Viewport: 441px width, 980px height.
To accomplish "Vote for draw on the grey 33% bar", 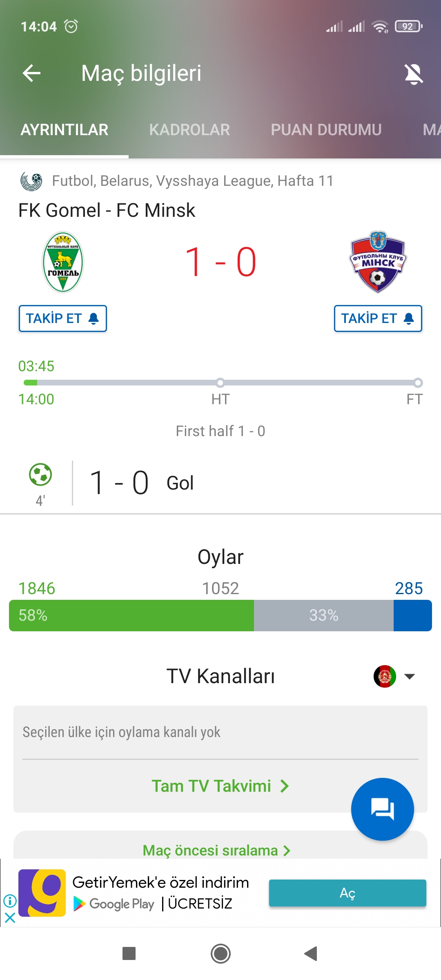I will (x=324, y=615).
